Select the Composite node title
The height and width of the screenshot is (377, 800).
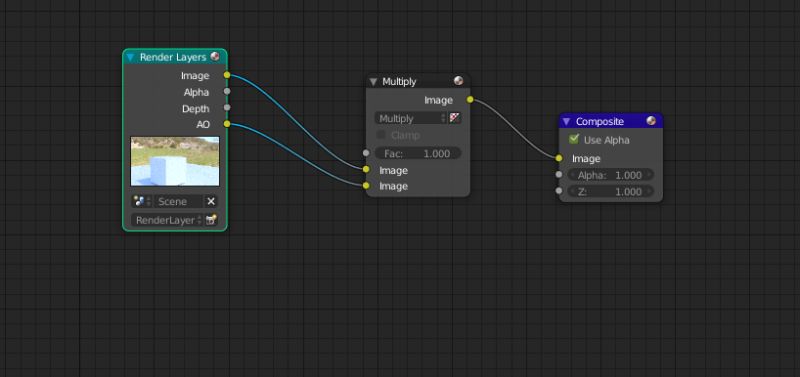(600, 121)
